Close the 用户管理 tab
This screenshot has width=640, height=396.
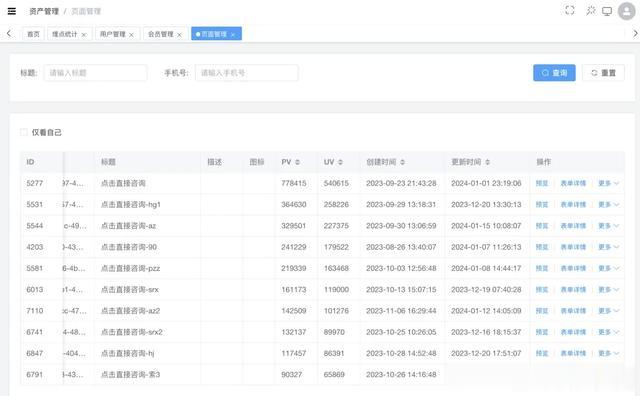[x=131, y=35]
